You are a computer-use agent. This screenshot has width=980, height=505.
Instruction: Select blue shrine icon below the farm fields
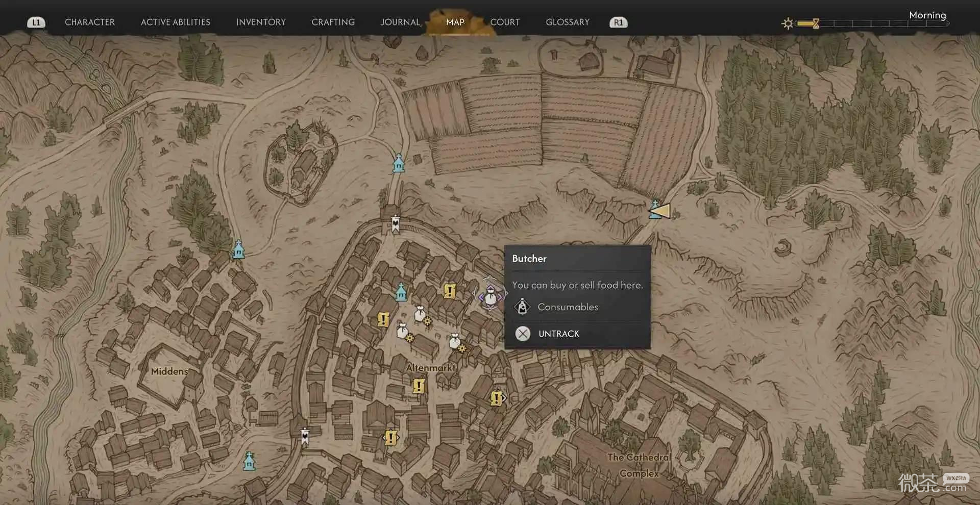pyautogui.click(x=399, y=163)
